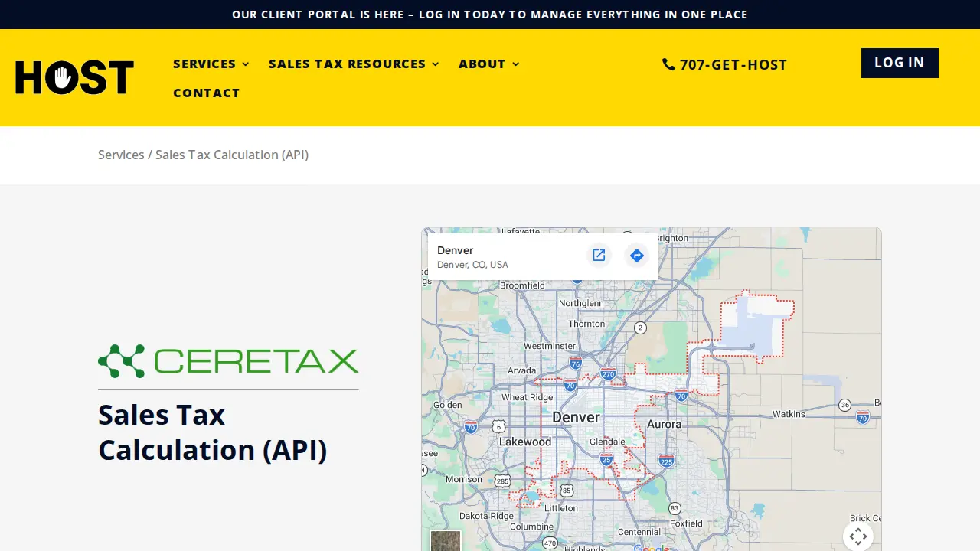Click the Westminster label on the map
The height and width of the screenshot is (551, 980).
(550, 346)
